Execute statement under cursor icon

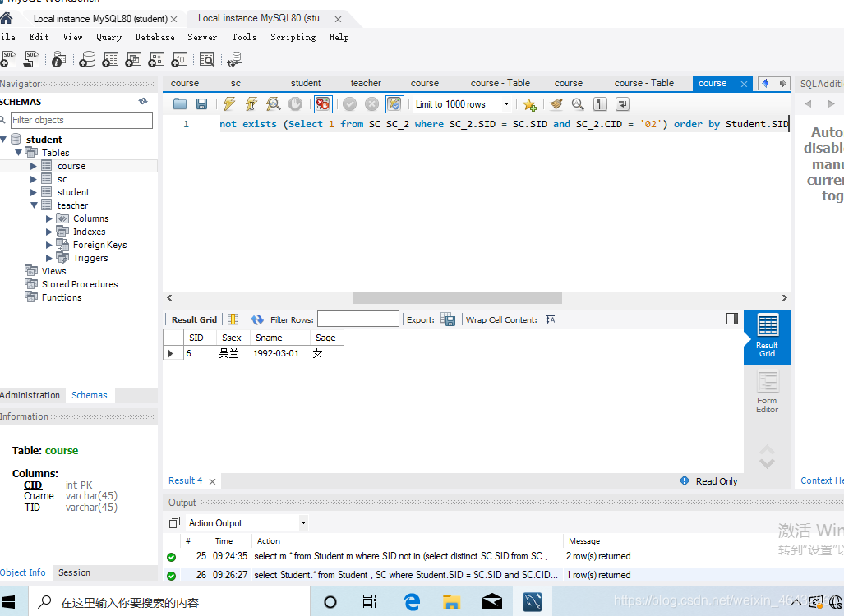251,103
